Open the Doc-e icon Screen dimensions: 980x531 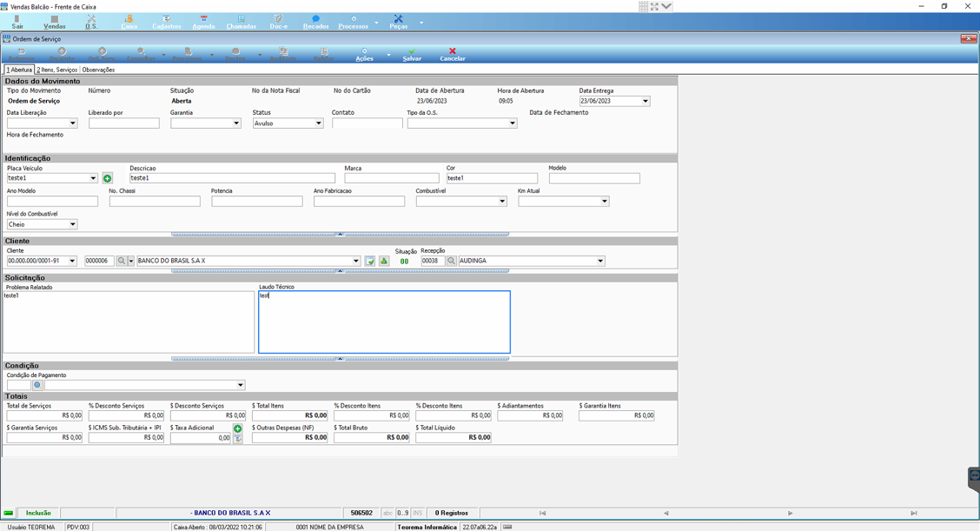tap(279, 23)
